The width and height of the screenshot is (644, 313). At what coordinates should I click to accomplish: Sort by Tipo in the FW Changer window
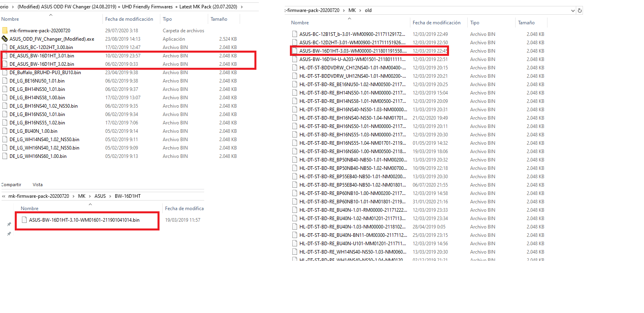point(167,19)
